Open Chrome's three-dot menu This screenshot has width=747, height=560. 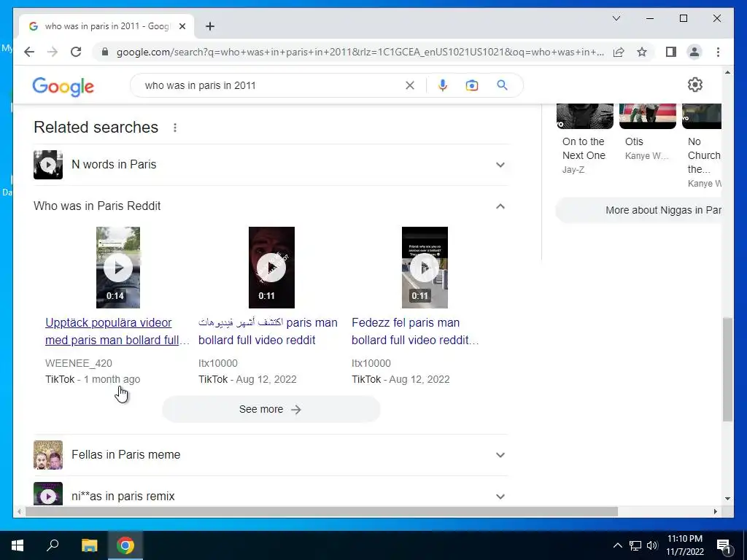click(x=718, y=52)
